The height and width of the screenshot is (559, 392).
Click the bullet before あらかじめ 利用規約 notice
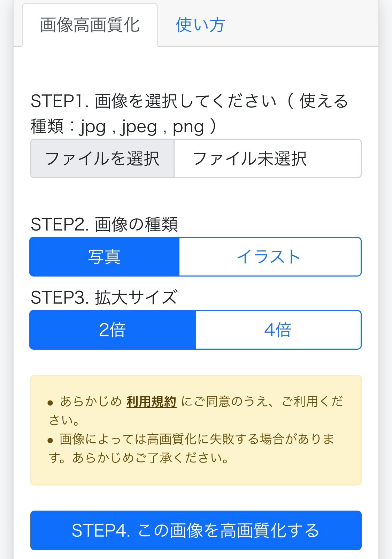point(51,403)
